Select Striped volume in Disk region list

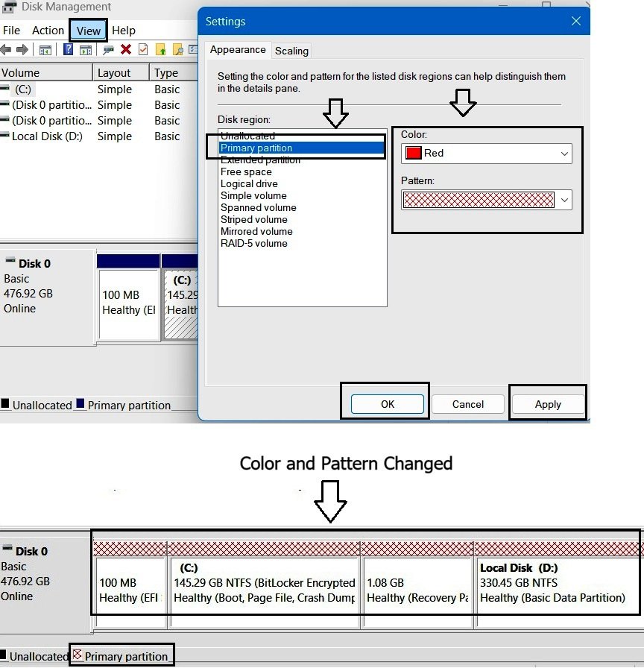(302, 219)
